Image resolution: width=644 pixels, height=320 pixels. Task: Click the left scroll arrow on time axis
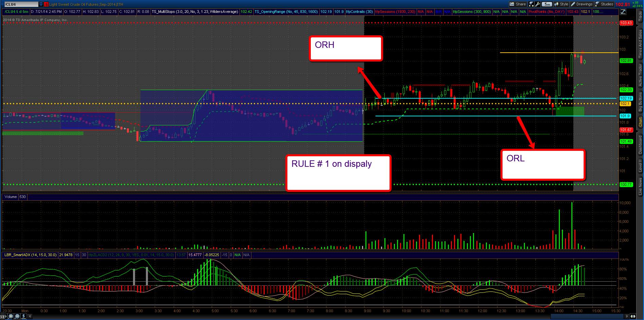(30, 316)
